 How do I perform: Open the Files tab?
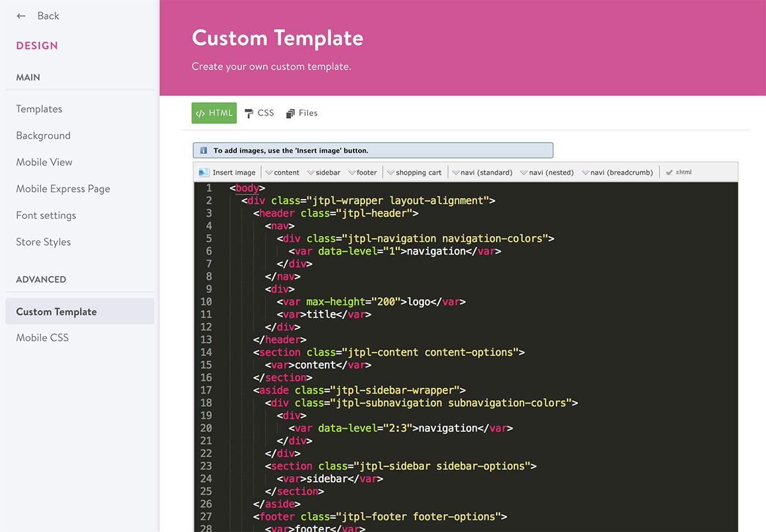point(301,113)
